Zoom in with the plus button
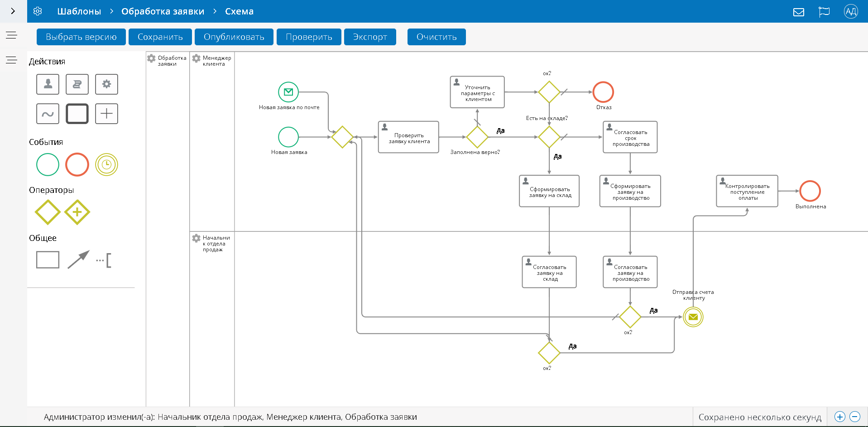The image size is (868, 427). click(x=839, y=417)
